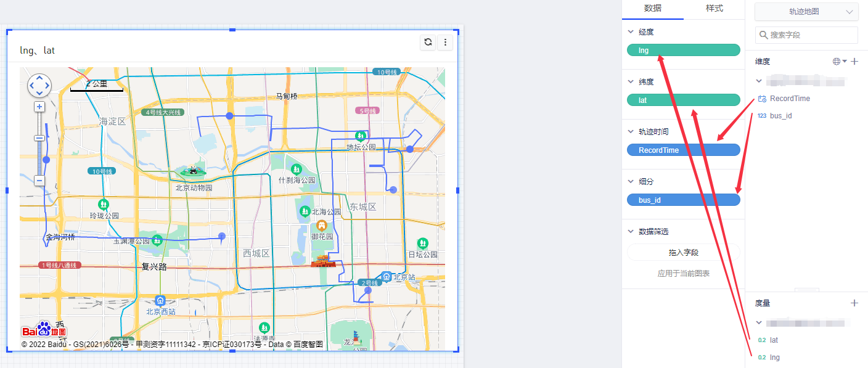The width and height of the screenshot is (868, 368).
Task: Open the 轨迹地图 chart type dropdown
Action: click(x=806, y=12)
